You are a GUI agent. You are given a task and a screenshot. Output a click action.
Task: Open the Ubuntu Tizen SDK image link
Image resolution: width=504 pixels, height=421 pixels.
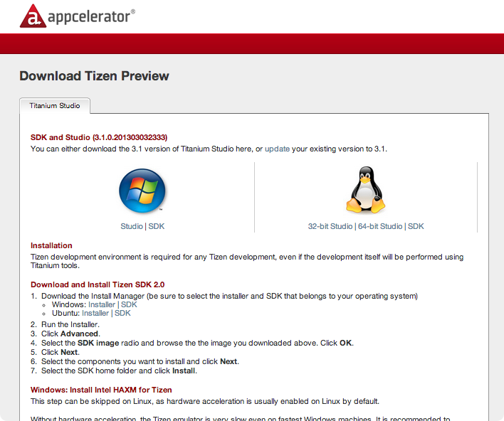(x=122, y=313)
